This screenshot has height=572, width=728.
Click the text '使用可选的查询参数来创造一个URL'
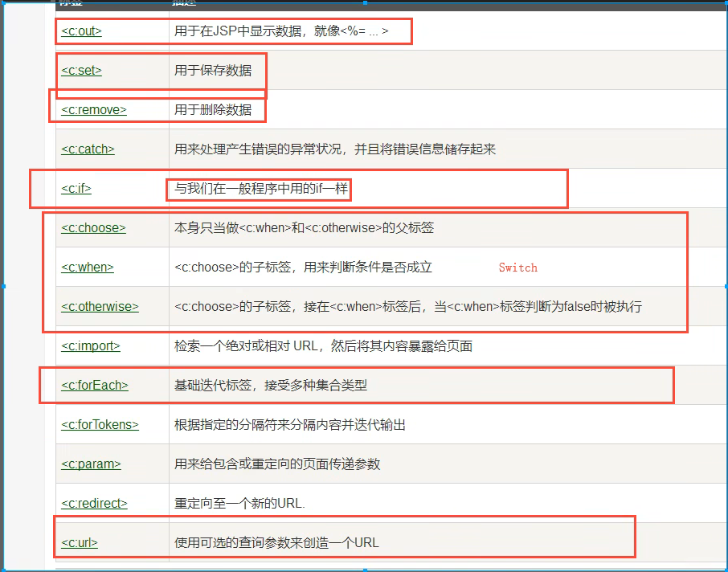point(276,543)
